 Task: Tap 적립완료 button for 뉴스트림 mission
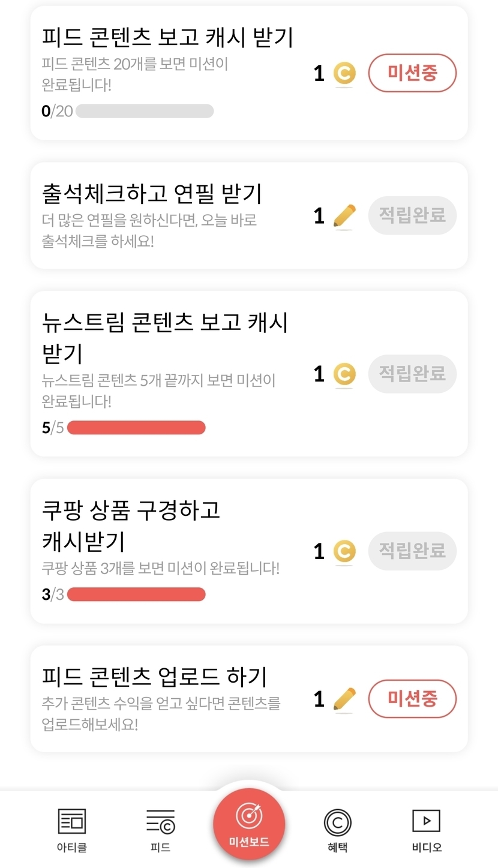pos(412,374)
